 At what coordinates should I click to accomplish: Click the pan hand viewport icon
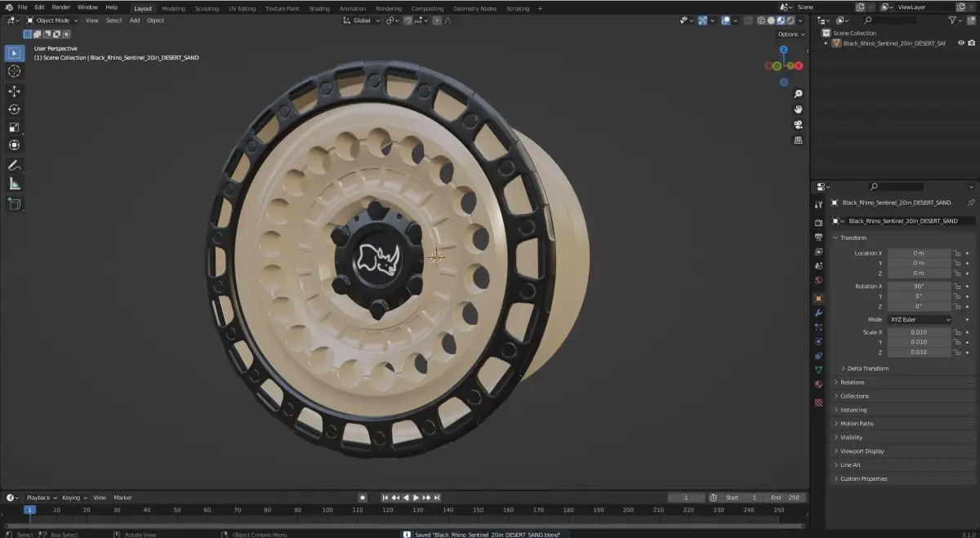(798, 109)
